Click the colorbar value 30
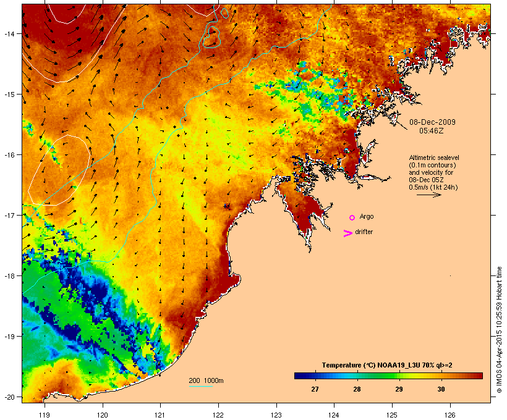This screenshot has width=507, height=420. click(441, 389)
